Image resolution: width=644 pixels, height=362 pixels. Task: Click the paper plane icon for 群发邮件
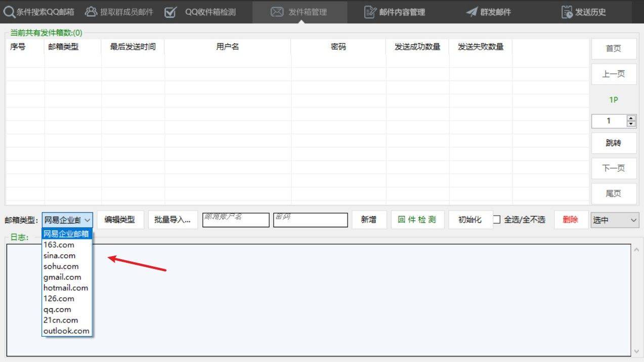pyautogui.click(x=471, y=12)
